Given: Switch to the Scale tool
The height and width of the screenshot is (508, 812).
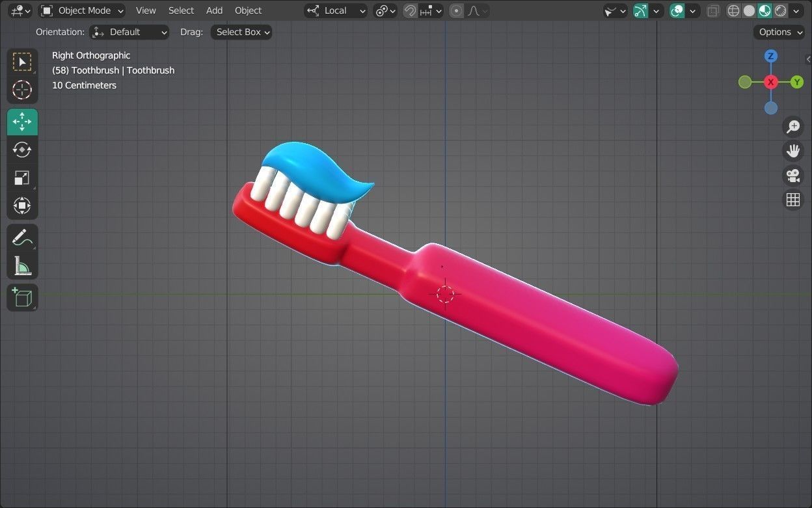Looking at the screenshot, I should point(22,178).
